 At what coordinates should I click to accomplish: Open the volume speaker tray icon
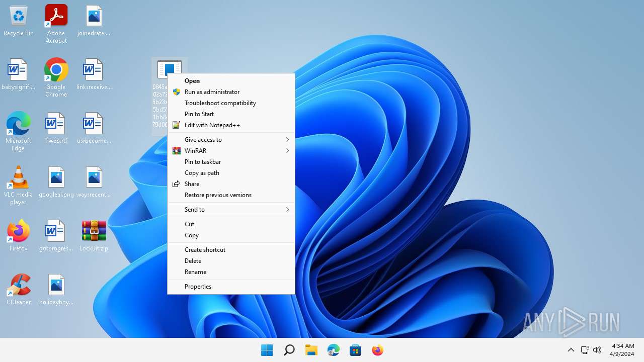pyautogui.click(x=597, y=350)
